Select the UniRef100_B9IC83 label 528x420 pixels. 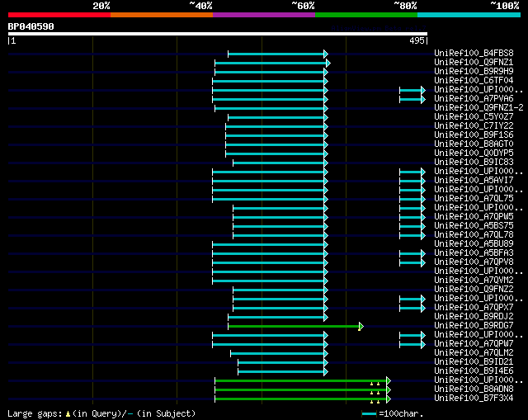[474, 162]
